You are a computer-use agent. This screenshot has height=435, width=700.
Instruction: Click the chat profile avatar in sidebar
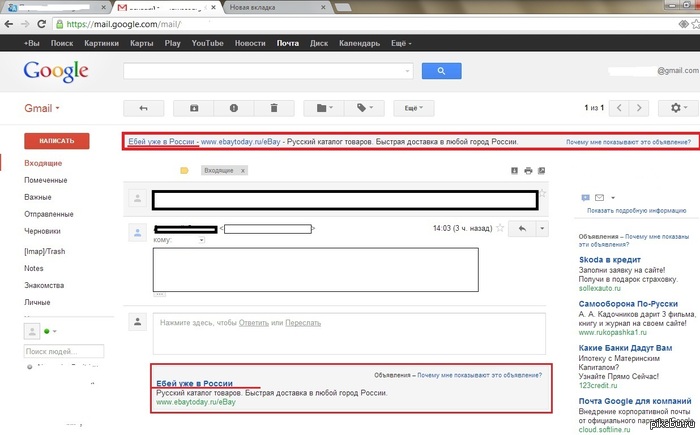coord(32,331)
